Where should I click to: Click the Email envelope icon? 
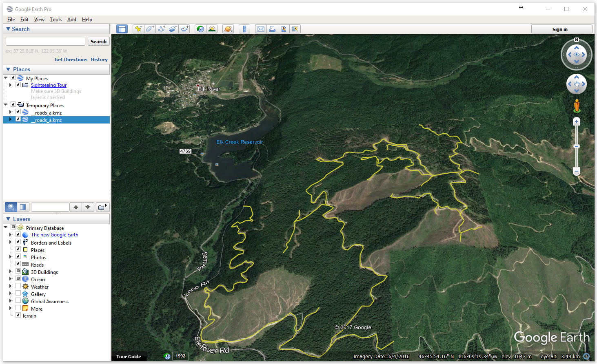pos(260,29)
